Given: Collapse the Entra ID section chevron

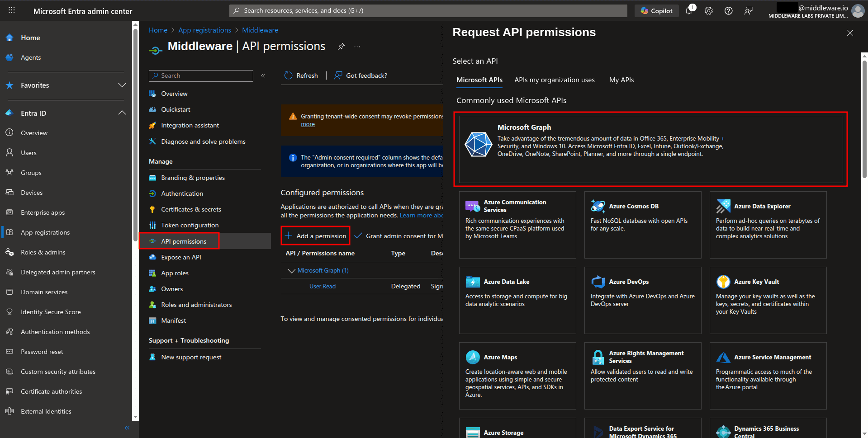Looking at the screenshot, I should [122, 113].
